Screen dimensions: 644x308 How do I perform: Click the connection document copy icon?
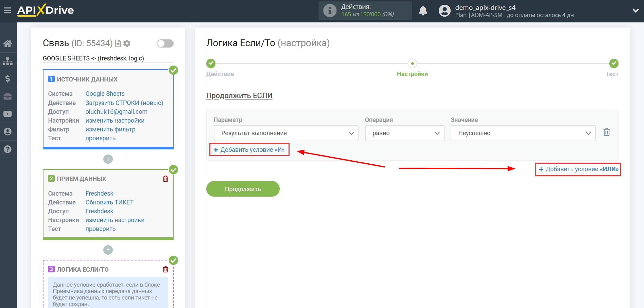[x=118, y=43]
